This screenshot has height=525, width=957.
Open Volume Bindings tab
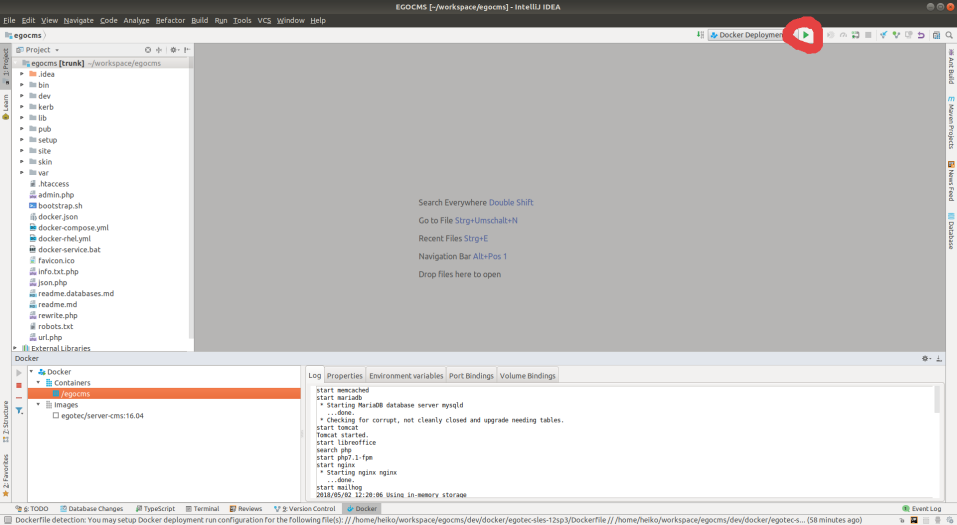(527, 375)
